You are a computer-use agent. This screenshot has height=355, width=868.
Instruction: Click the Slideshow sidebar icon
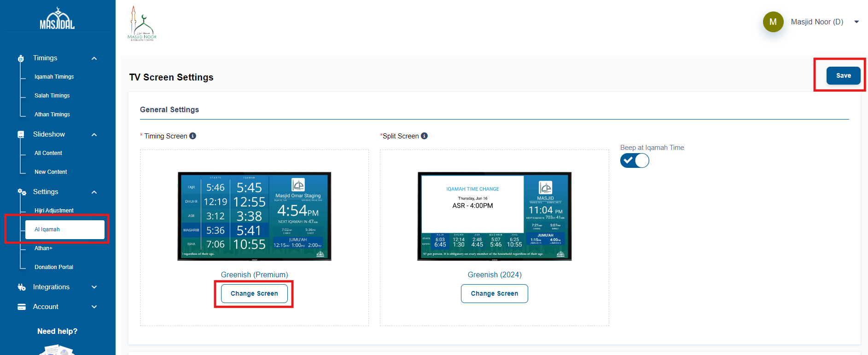21,135
